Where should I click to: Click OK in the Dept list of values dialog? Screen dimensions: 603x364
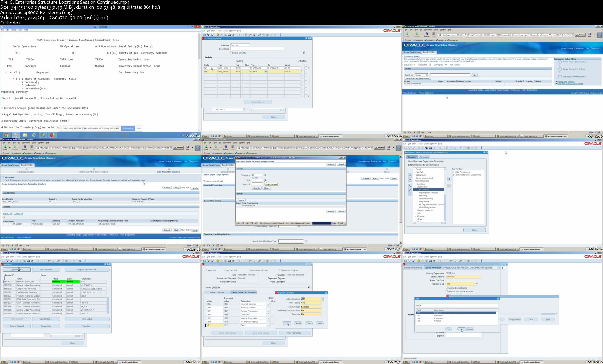pos(461,329)
